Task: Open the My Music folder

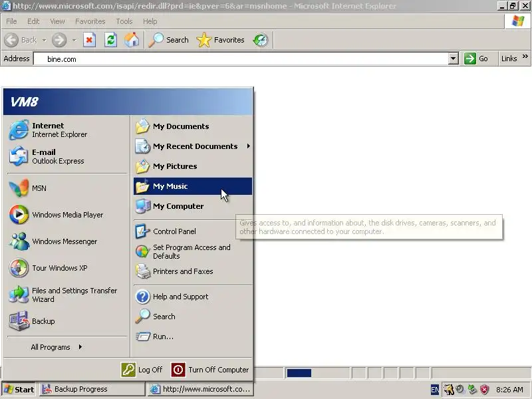Action: tap(193, 186)
